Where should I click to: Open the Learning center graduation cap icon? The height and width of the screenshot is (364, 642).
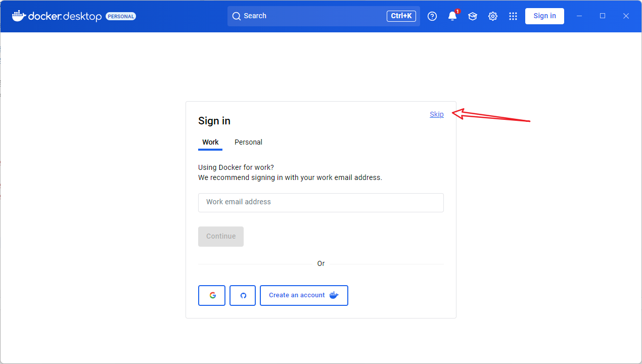tap(473, 16)
